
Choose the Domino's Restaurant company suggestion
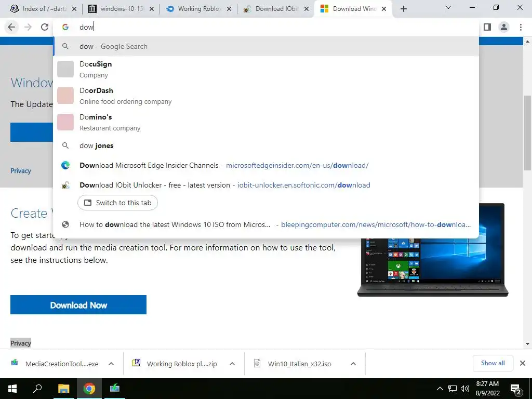[x=266, y=122]
